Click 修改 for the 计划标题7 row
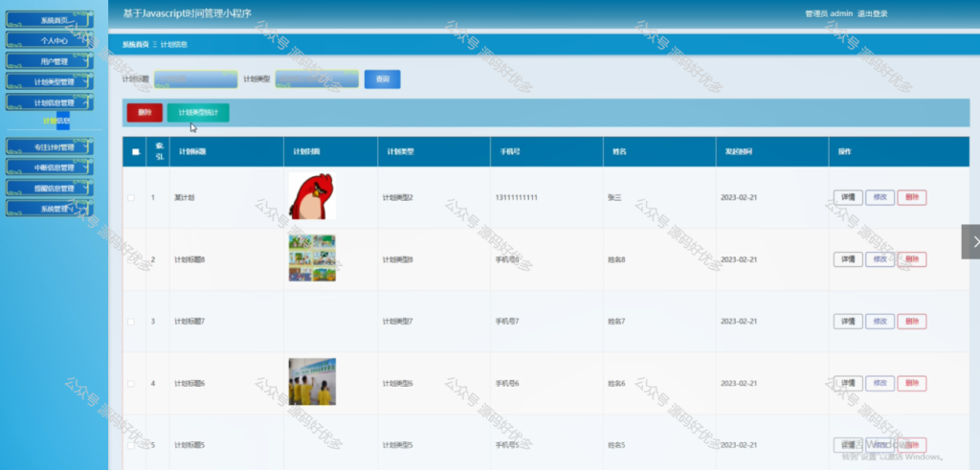The image size is (980, 470). pyautogui.click(x=880, y=322)
